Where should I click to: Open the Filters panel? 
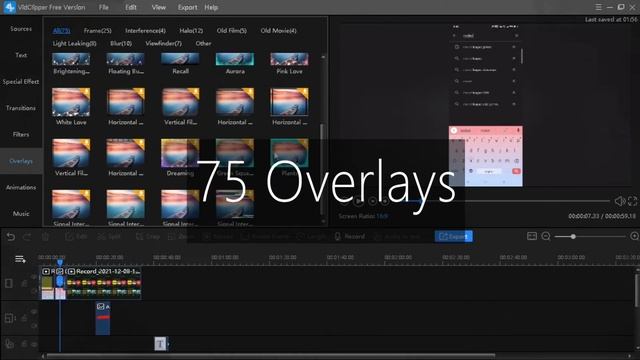[x=21, y=134]
